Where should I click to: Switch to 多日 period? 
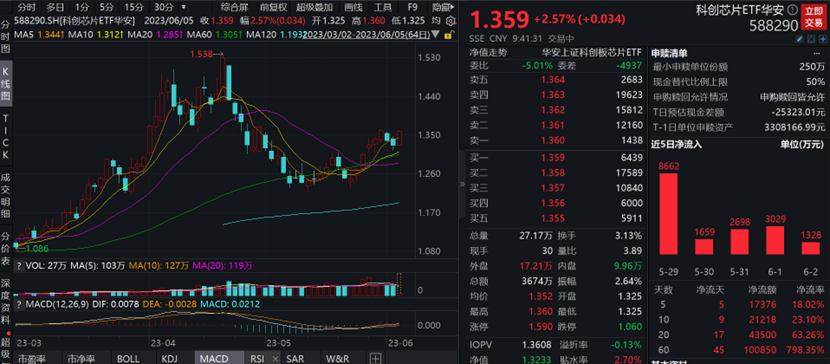click(x=55, y=7)
